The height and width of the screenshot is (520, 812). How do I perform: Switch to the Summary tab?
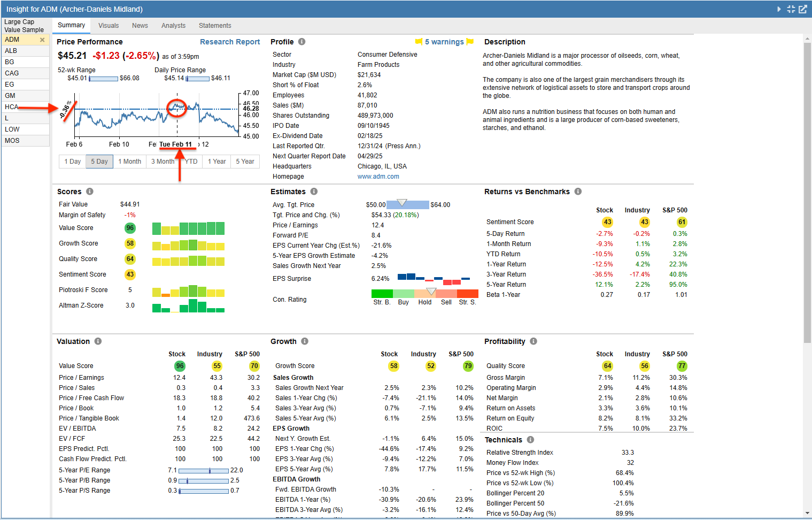71,25
